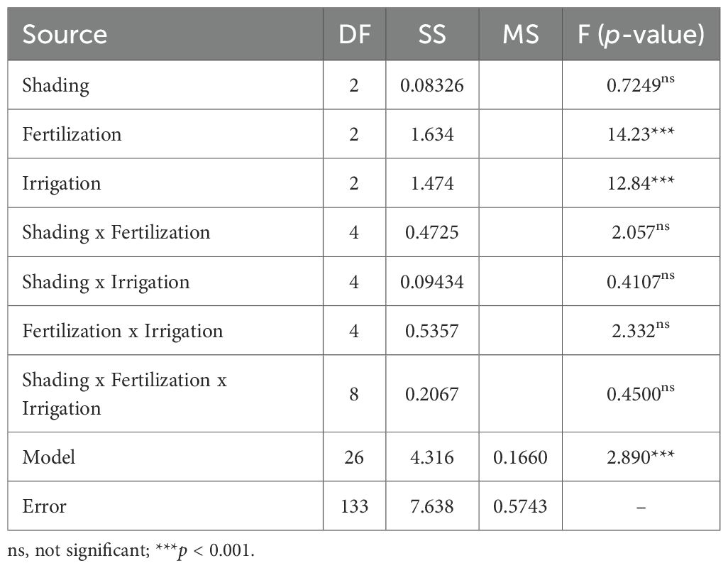728x568 pixels.
Task: Select the Fertilization row label
Action: pyautogui.click(x=72, y=134)
